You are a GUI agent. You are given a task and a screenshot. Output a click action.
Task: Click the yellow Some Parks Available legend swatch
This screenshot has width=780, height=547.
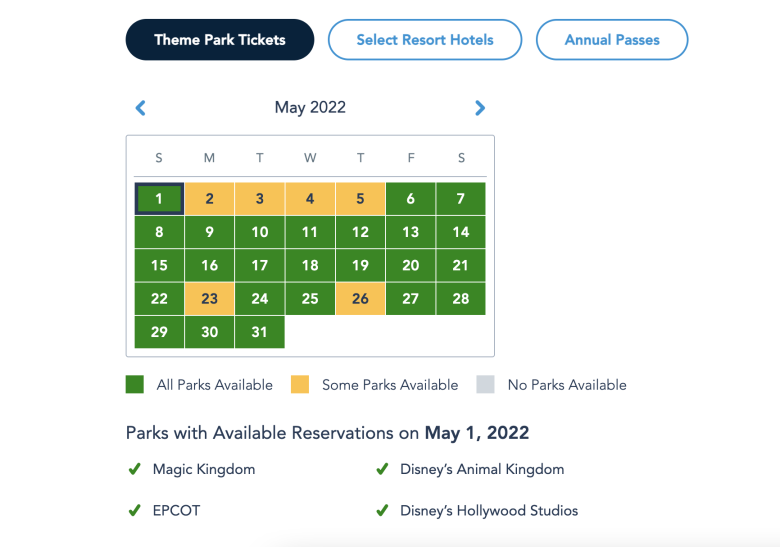point(300,384)
